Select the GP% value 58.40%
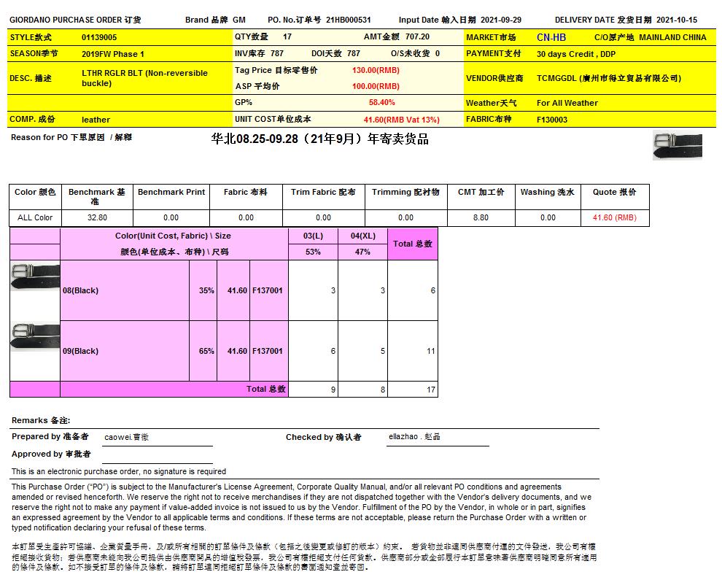Viewport: 722px width, 588px height. [382, 103]
